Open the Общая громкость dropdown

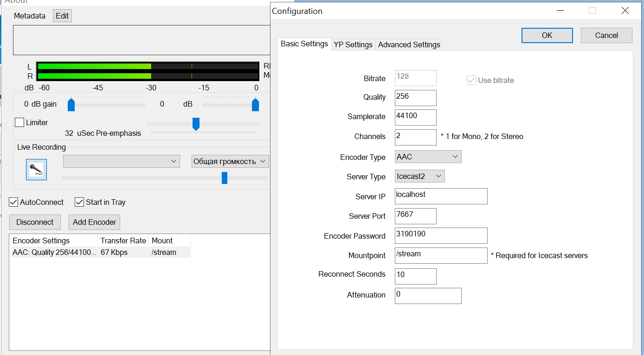pos(230,161)
